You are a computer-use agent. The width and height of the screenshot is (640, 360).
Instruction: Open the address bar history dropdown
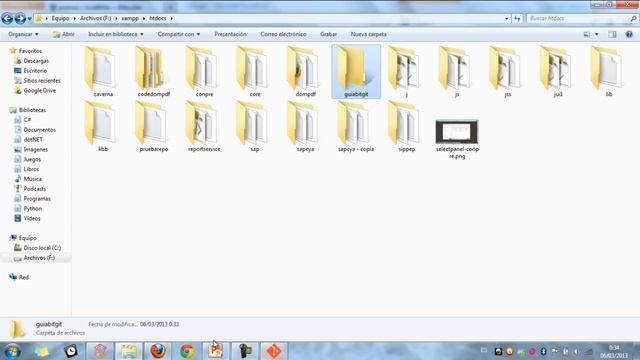coord(507,18)
